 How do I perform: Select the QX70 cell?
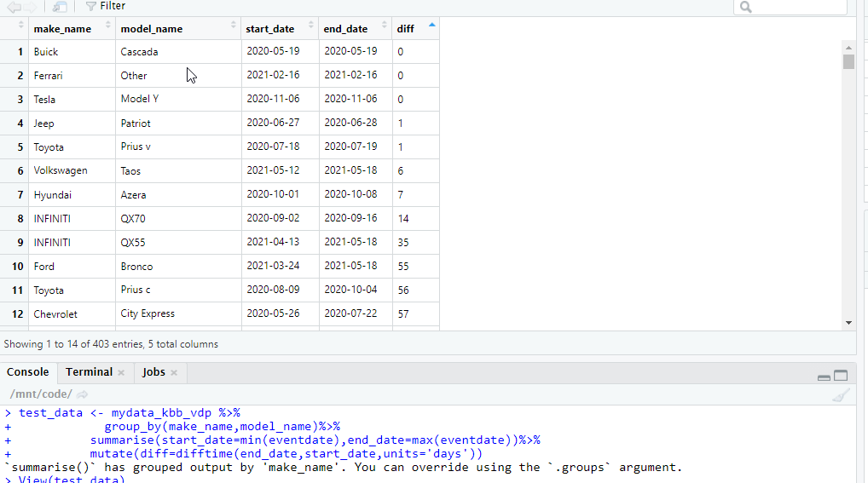click(x=178, y=219)
